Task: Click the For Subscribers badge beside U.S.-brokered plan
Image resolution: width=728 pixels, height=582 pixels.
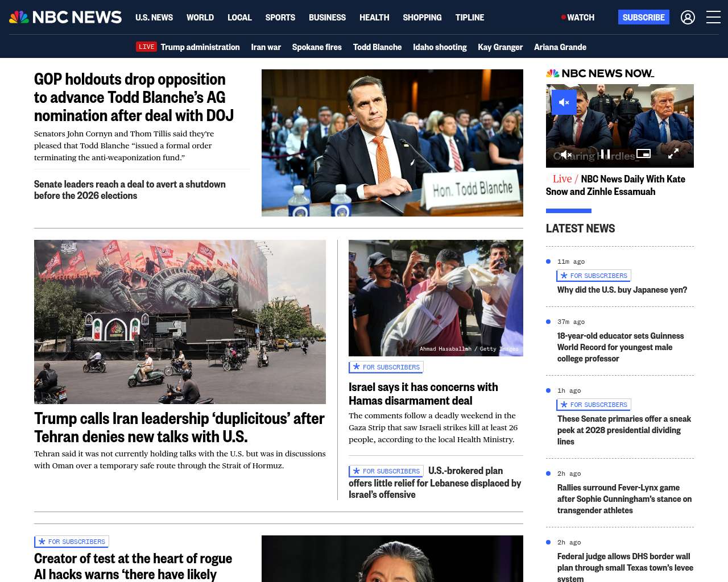Action: (386, 471)
